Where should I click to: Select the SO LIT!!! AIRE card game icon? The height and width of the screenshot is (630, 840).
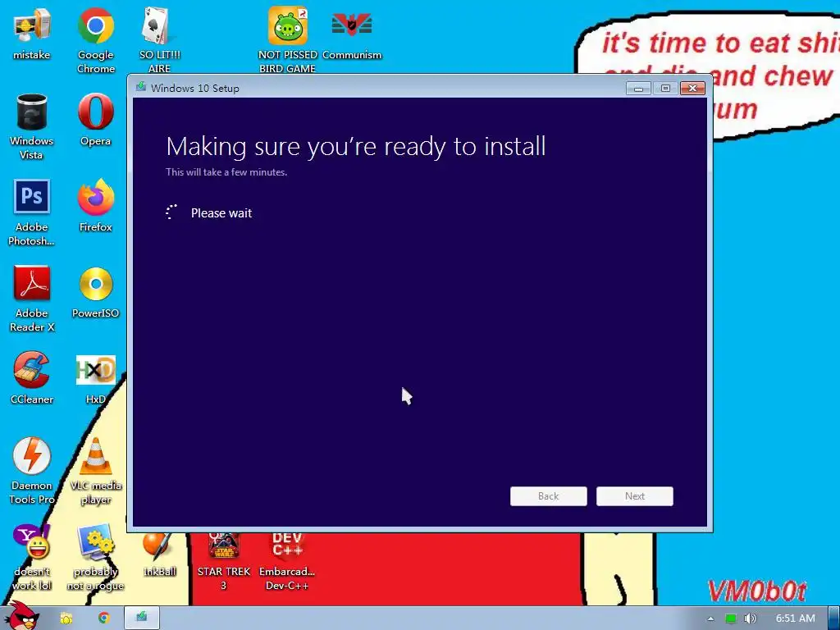click(x=159, y=40)
